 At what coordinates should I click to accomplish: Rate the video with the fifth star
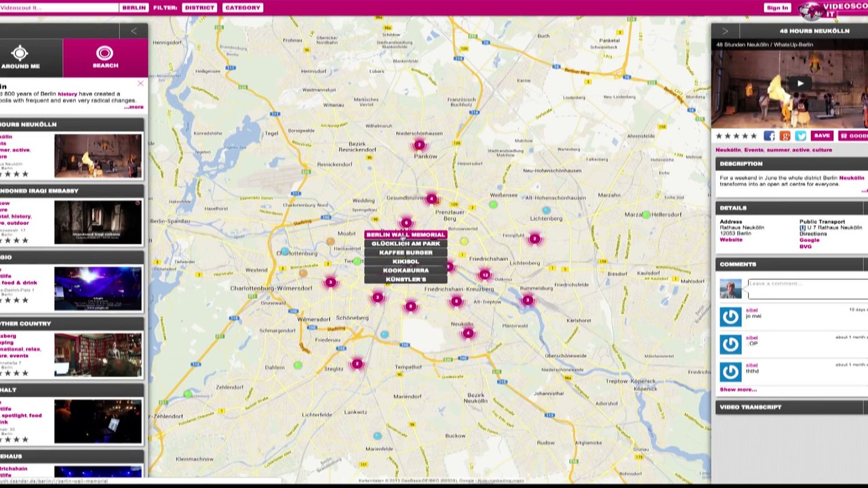click(x=753, y=136)
